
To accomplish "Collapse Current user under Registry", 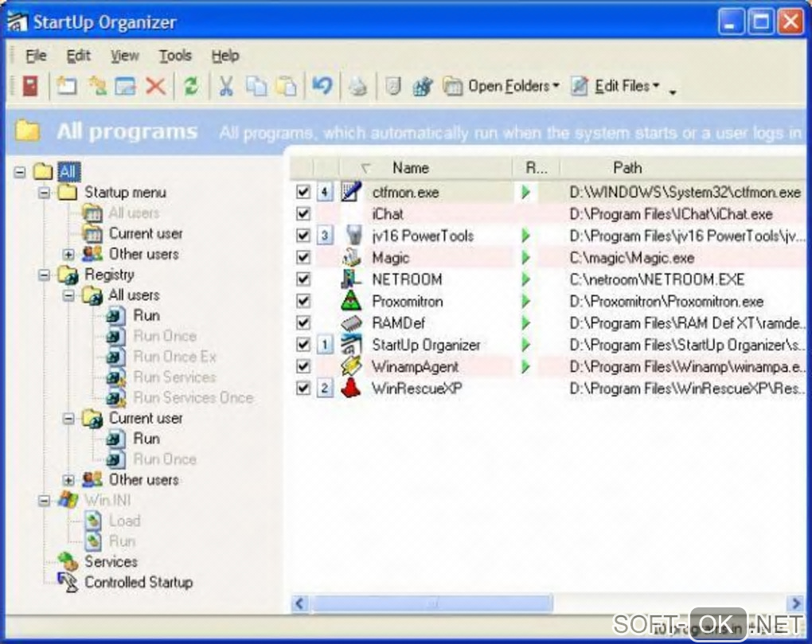I will 68,418.
